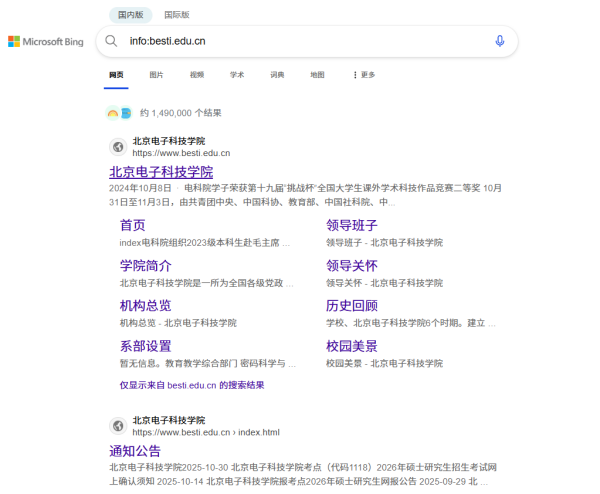Open the 系部设置 sitelink
600x494 pixels.
[x=145, y=346]
